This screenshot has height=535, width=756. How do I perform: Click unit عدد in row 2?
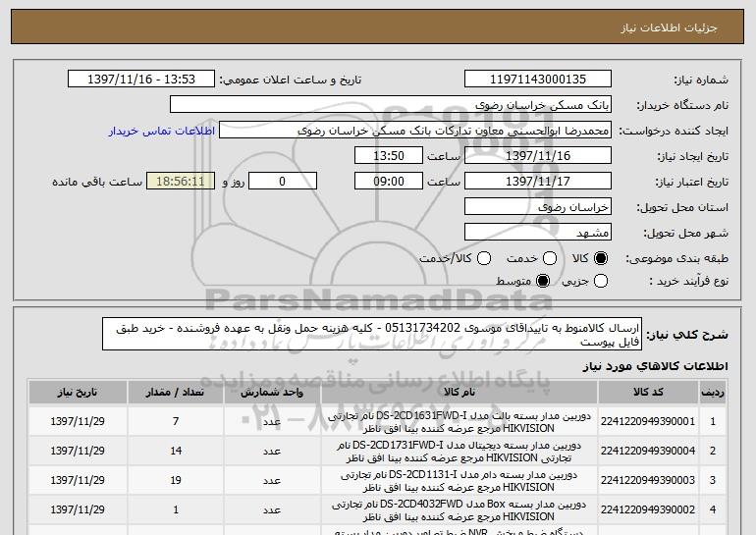[x=272, y=452]
